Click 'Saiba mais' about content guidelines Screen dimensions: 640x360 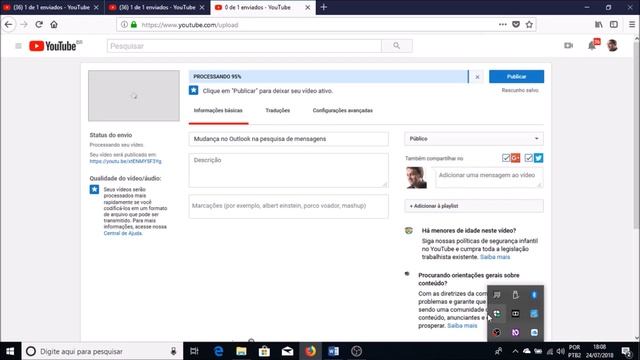point(462,326)
